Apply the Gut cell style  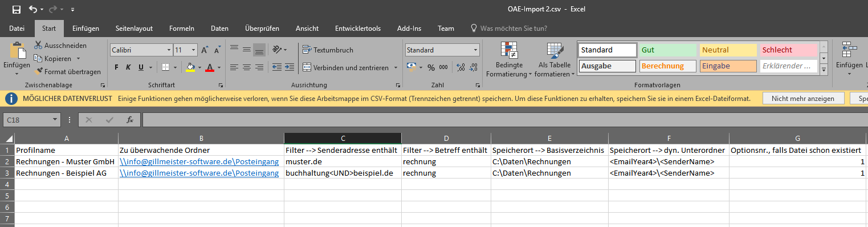click(x=667, y=50)
